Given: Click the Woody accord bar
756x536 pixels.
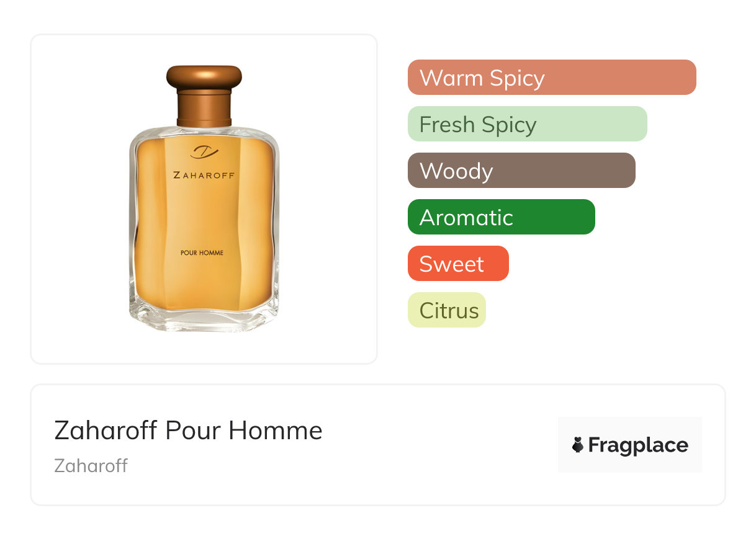Looking at the screenshot, I should coord(521,171).
